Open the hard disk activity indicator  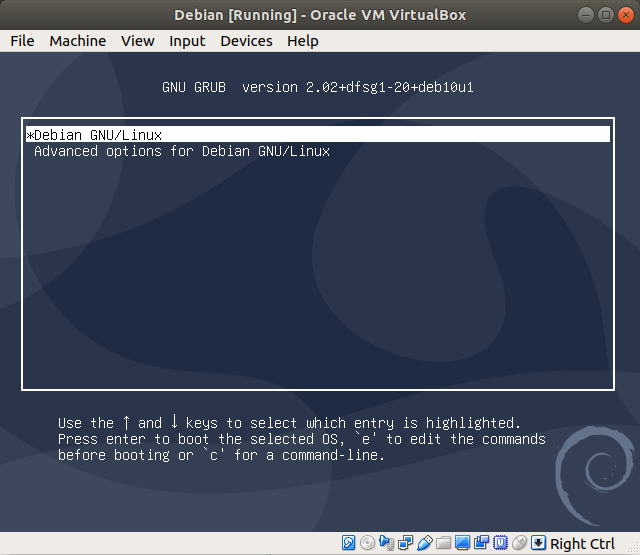tap(348, 543)
